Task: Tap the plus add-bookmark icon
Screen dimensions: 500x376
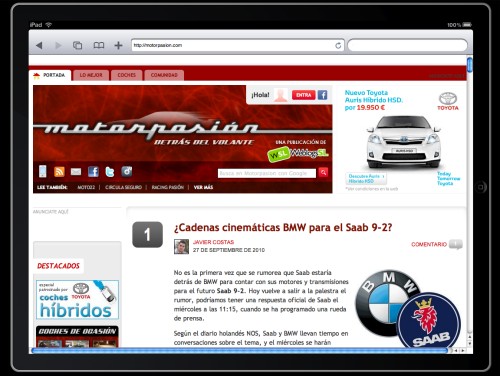Action: point(118,45)
